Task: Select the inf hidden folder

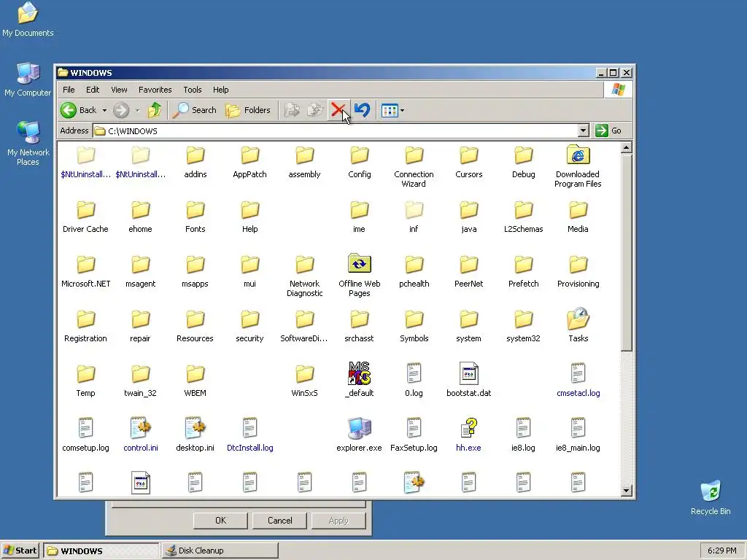Action: 414,215
